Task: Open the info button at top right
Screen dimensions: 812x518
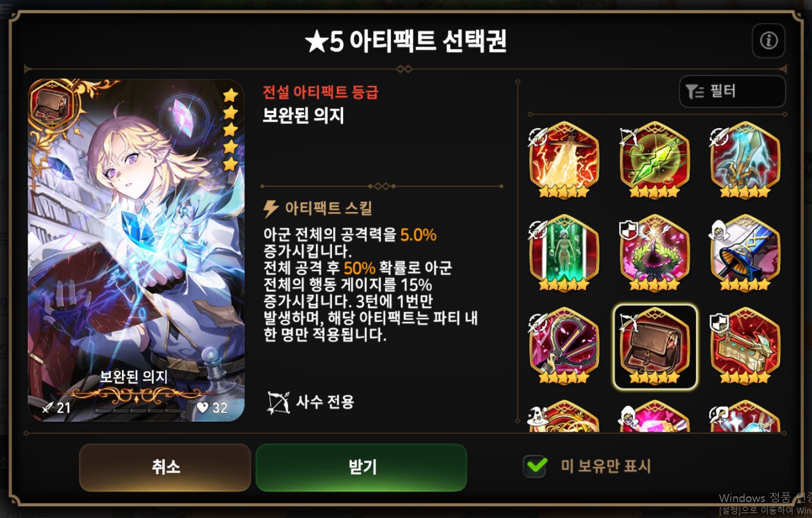Action: click(x=768, y=40)
